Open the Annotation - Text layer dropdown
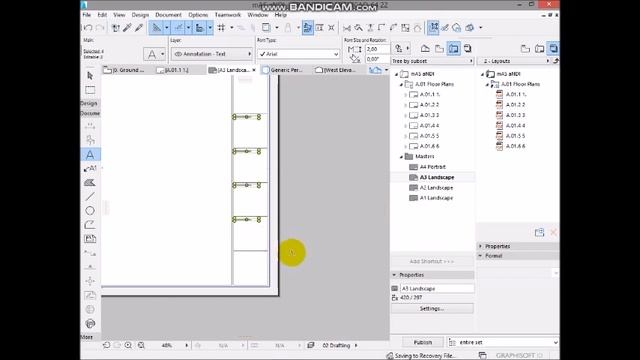The height and width of the screenshot is (360, 640). (x=212, y=54)
